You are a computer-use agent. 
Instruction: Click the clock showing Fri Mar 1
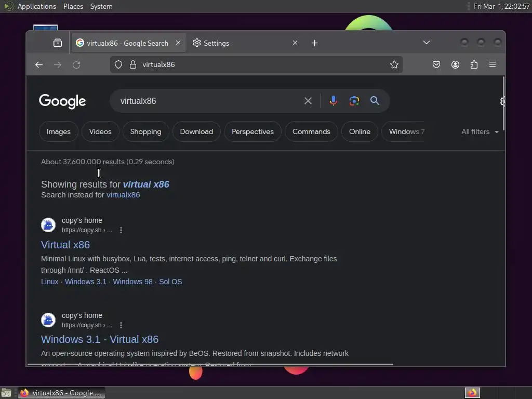point(501,6)
